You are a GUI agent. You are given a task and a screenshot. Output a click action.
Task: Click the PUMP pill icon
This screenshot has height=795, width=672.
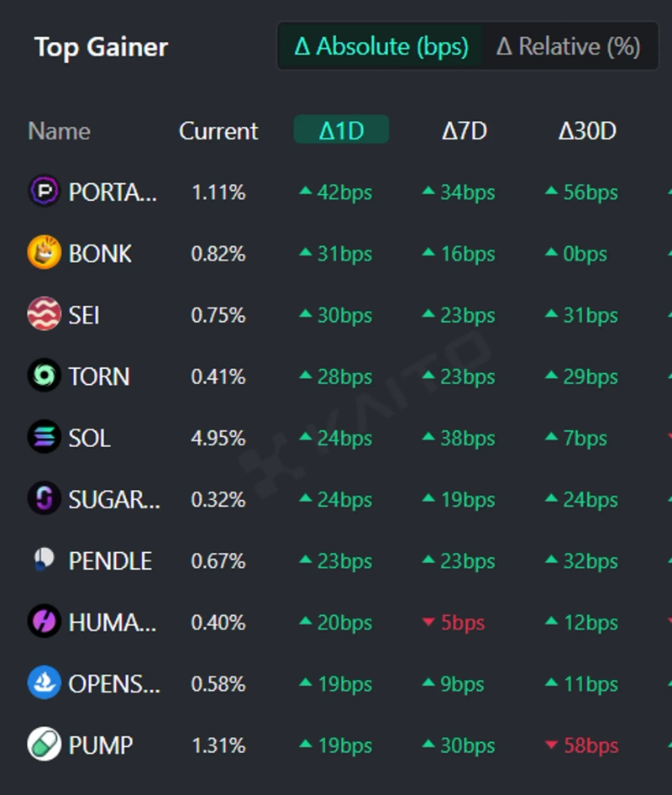pos(45,745)
